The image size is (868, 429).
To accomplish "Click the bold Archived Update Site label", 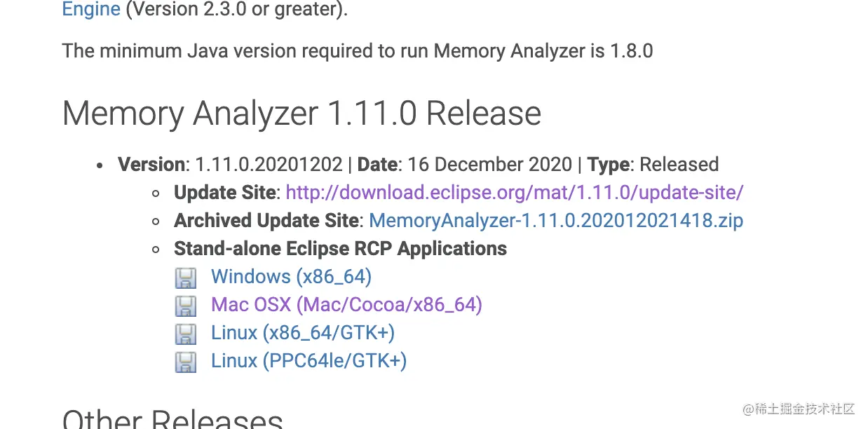I will pyautogui.click(x=266, y=220).
